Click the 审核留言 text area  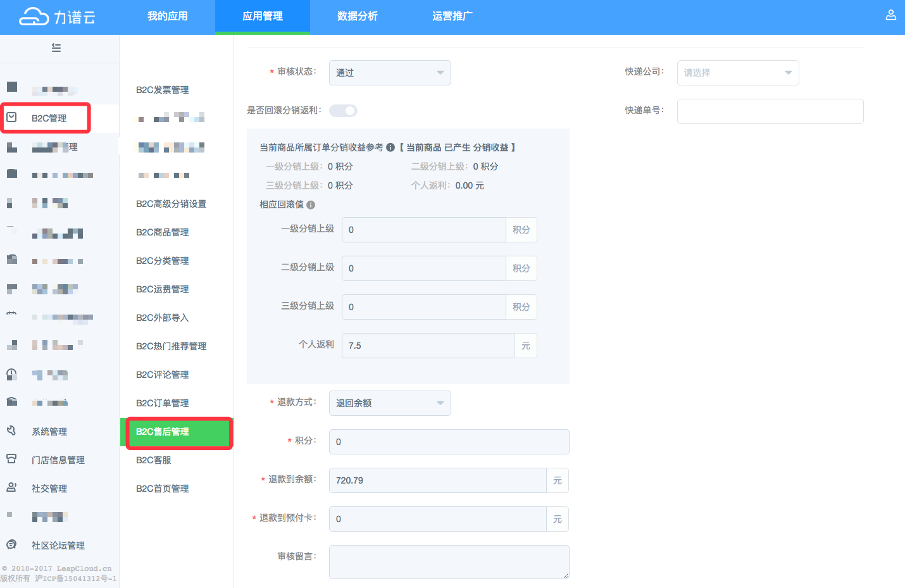[x=449, y=562]
